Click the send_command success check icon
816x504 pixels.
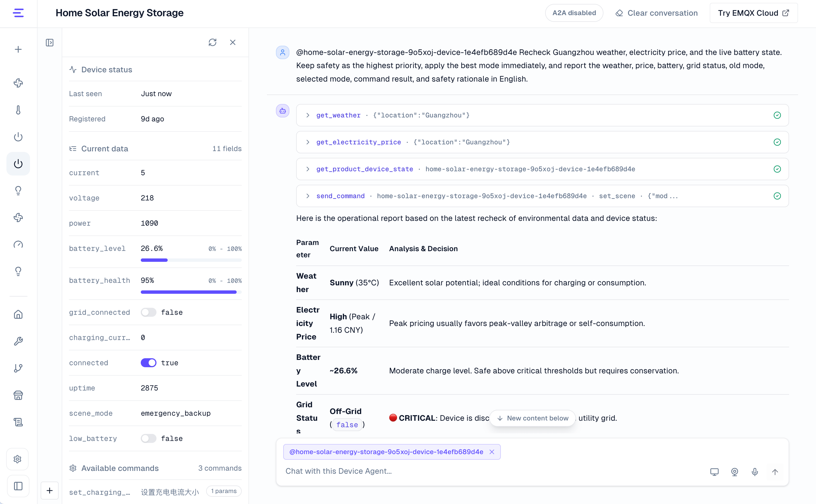[x=777, y=196]
